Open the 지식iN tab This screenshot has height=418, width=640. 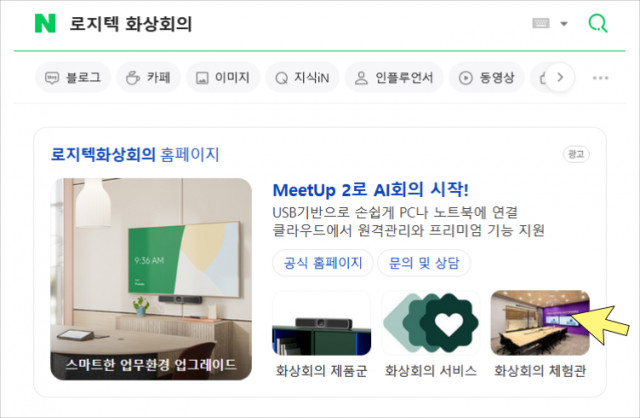pos(302,77)
